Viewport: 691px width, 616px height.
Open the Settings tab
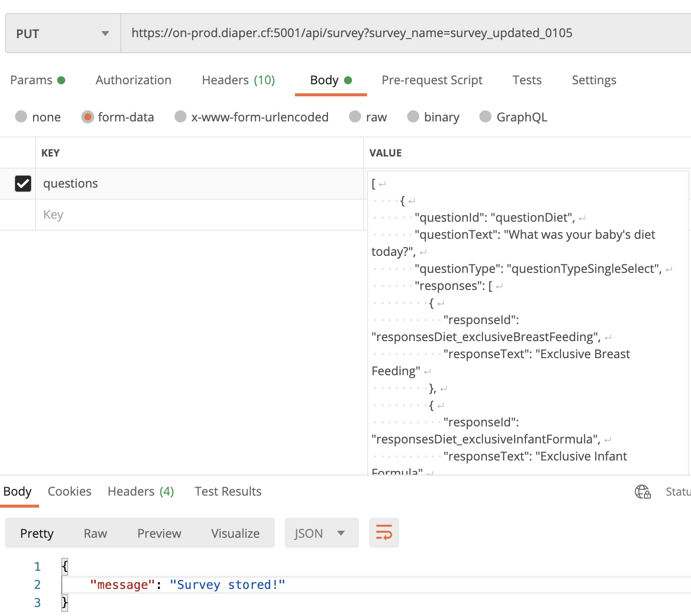click(594, 80)
